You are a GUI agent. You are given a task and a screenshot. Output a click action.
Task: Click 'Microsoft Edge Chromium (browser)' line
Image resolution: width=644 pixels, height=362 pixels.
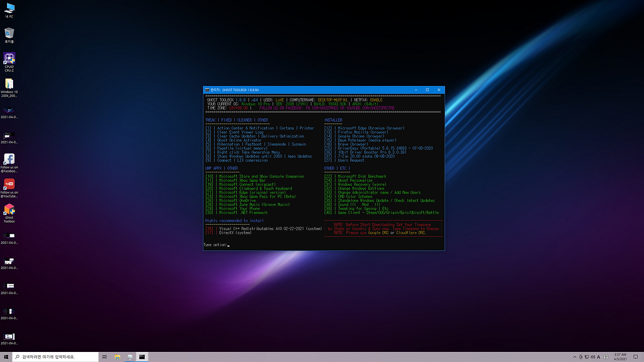[364, 128]
